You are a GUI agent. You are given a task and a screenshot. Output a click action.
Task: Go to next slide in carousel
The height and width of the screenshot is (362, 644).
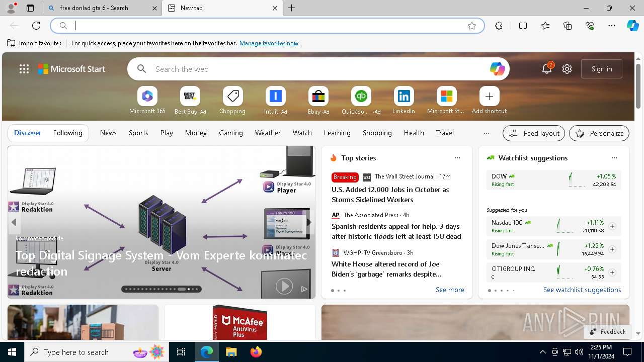point(308,222)
